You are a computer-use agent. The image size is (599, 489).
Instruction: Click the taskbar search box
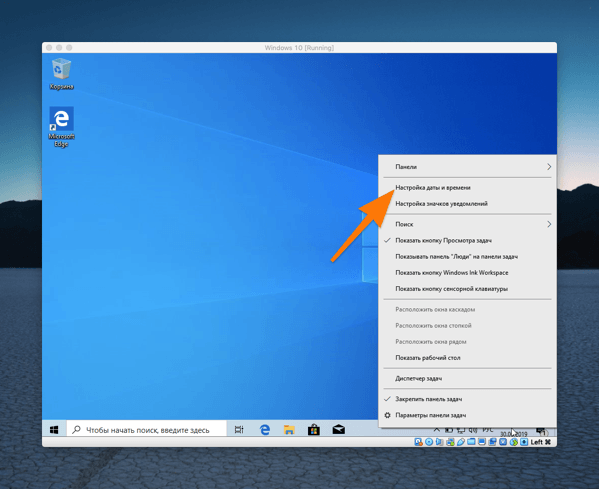tap(147, 430)
